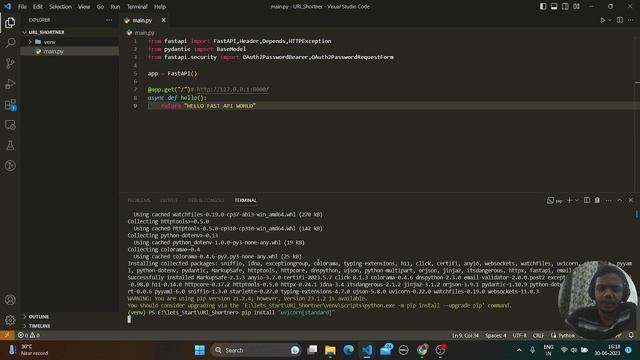This screenshot has width=640, height=360.
Task: Open the Search view in activity bar
Action: coord(10,43)
